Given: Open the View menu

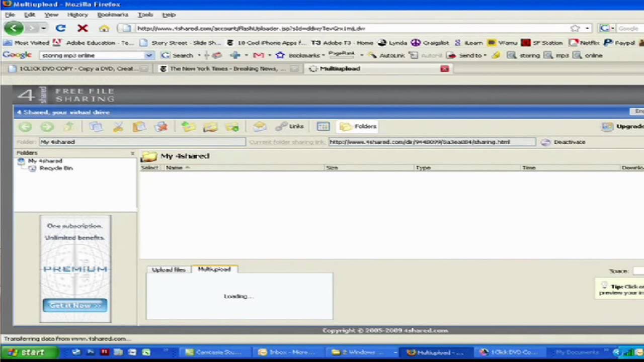Looking at the screenshot, I should pyautogui.click(x=51, y=15).
